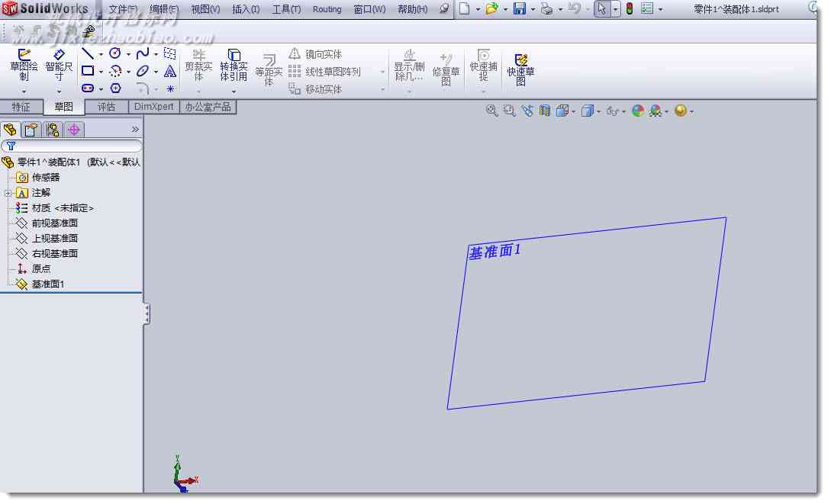The width and height of the screenshot is (828, 504).
Task: Enable 快速草图 rapid sketch
Action: point(520,69)
